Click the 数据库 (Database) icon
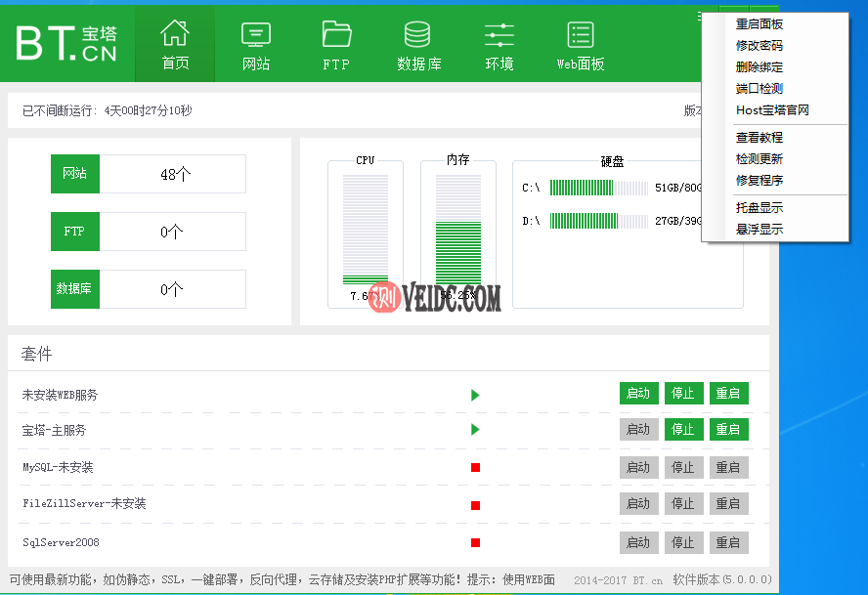Screen dimensions: 868x595 [417, 43]
